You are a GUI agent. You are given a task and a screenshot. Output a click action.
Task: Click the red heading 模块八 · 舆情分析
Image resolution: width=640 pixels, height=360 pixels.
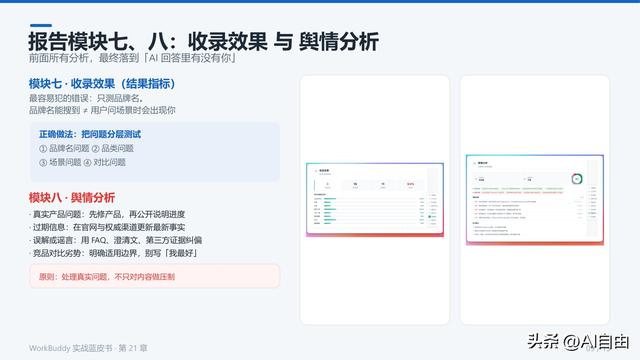click(72, 198)
